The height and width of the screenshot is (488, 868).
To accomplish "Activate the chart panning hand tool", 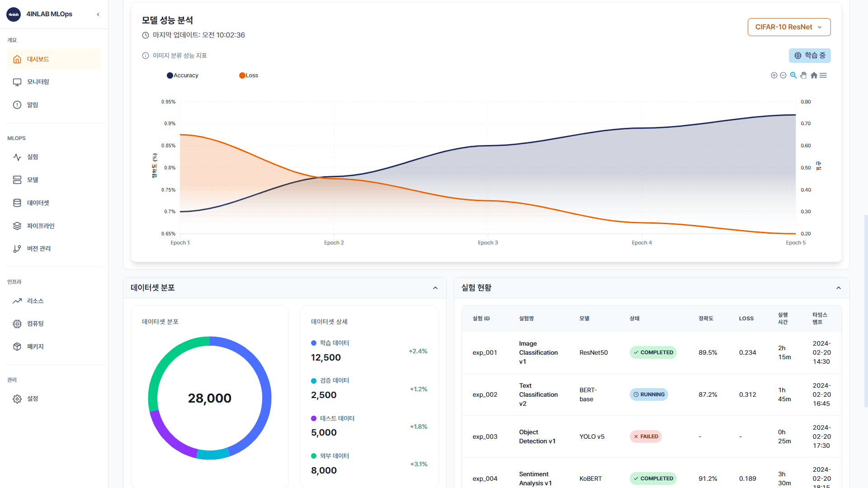I will [x=803, y=75].
